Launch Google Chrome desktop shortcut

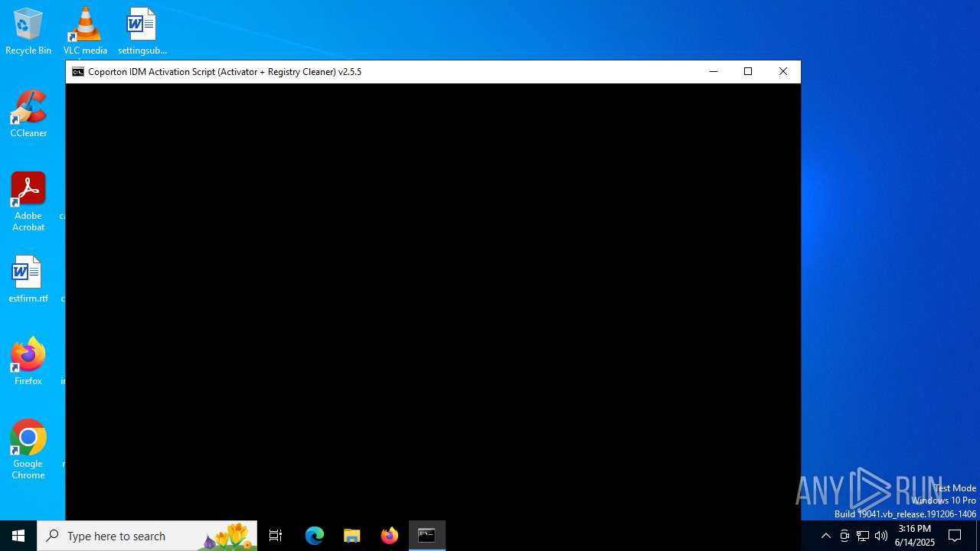tap(28, 450)
